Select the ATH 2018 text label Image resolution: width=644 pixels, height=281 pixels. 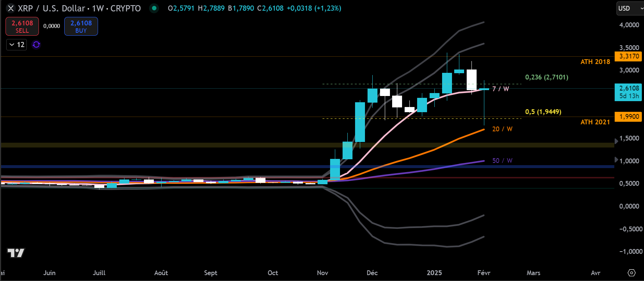pyautogui.click(x=595, y=62)
